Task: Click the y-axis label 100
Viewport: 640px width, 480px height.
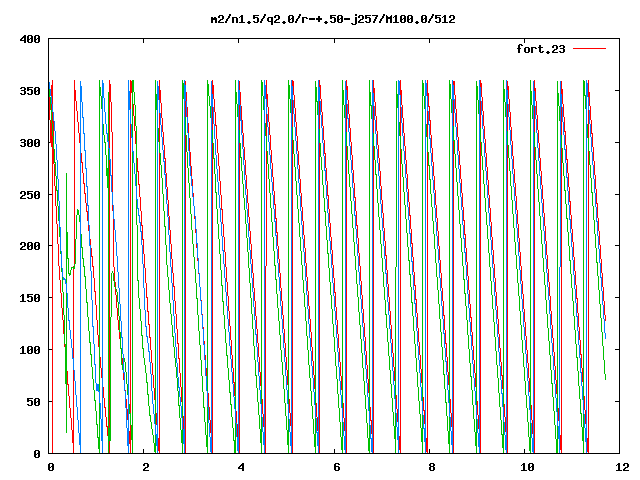Action: tap(30, 350)
